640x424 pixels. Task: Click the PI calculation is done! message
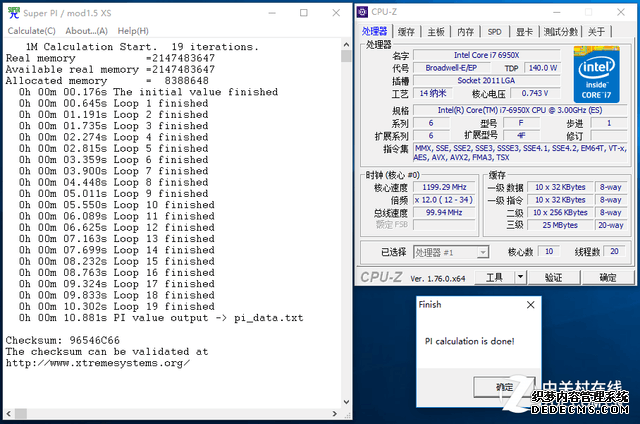[x=469, y=341]
